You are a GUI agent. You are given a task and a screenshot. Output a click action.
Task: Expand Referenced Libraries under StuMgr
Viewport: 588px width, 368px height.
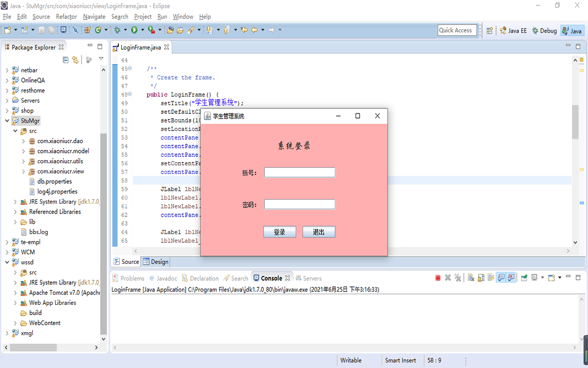pyautogui.click(x=15, y=212)
